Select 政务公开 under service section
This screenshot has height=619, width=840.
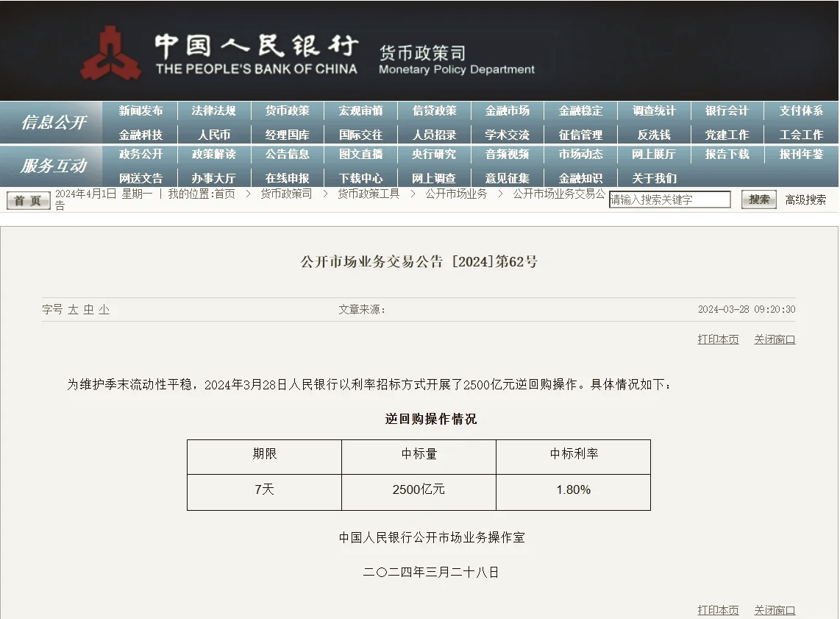(x=140, y=155)
